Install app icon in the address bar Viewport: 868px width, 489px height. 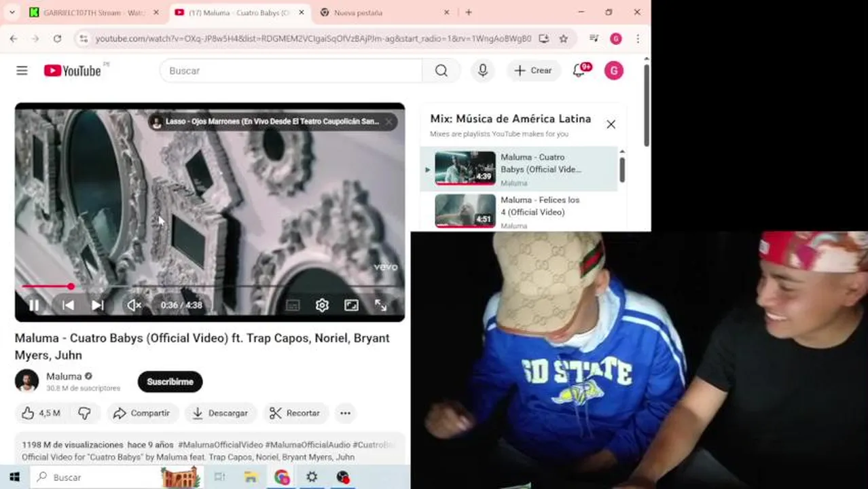click(x=543, y=39)
